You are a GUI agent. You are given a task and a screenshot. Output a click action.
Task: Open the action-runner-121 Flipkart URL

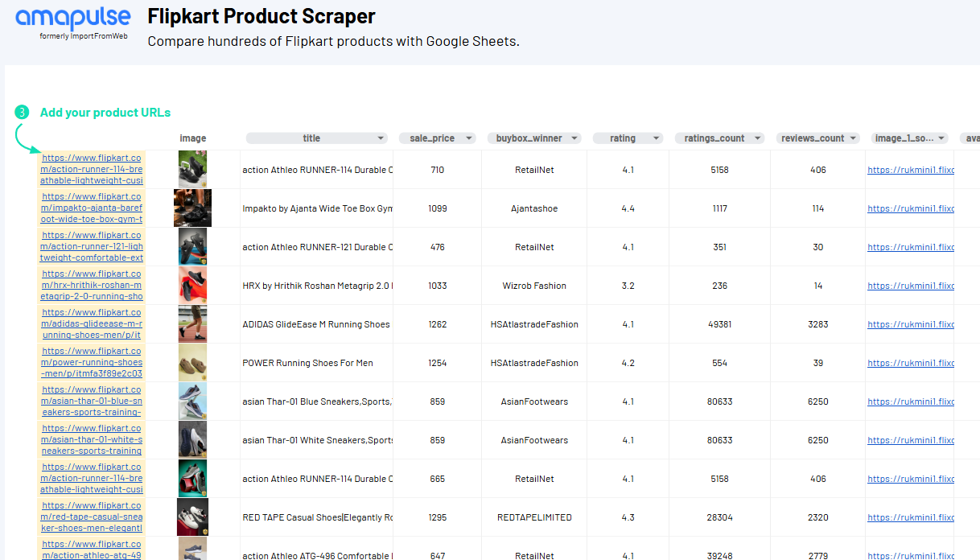(x=92, y=246)
